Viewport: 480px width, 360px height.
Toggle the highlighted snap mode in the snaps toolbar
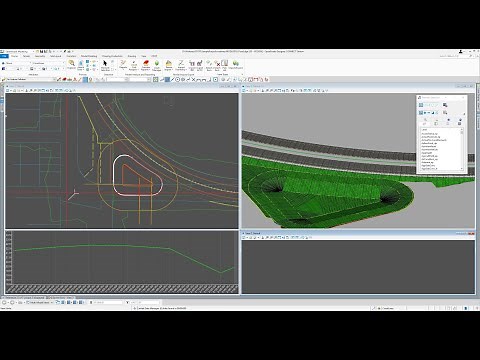pyautogui.click(x=167, y=79)
